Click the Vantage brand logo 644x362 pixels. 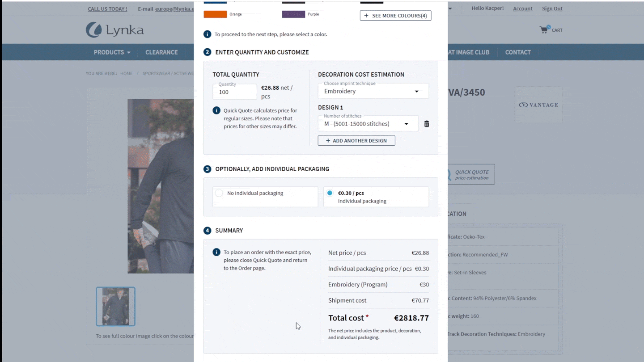click(538, 105)
